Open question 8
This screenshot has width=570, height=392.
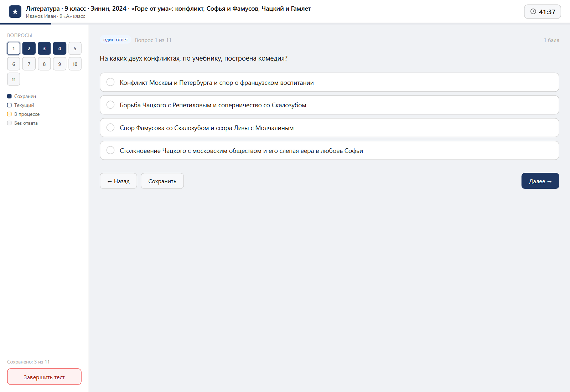coord(44,64)
